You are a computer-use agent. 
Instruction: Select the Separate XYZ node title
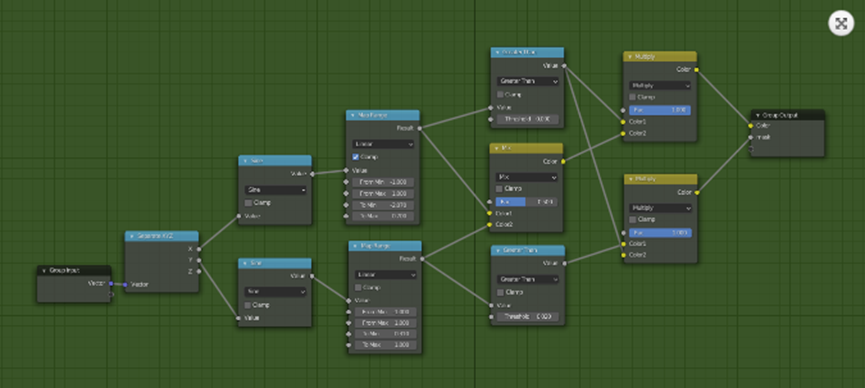(x=155, y=236)
